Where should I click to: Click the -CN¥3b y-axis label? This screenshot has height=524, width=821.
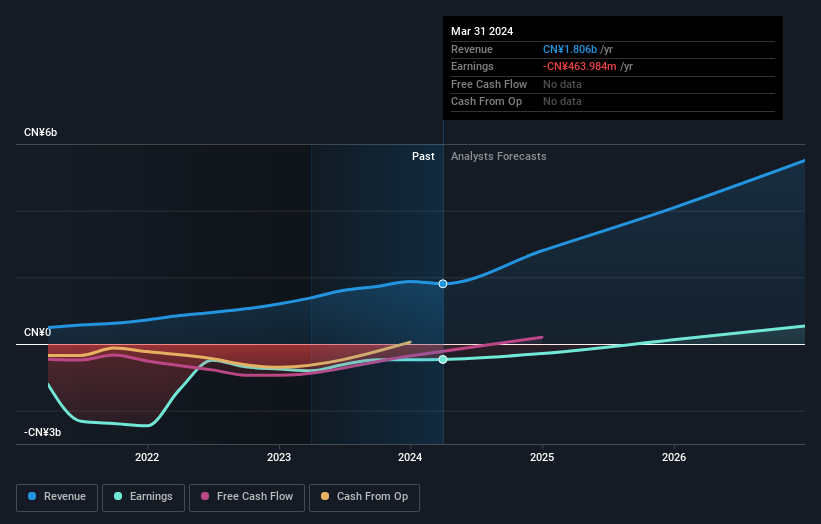pos(42,432)
